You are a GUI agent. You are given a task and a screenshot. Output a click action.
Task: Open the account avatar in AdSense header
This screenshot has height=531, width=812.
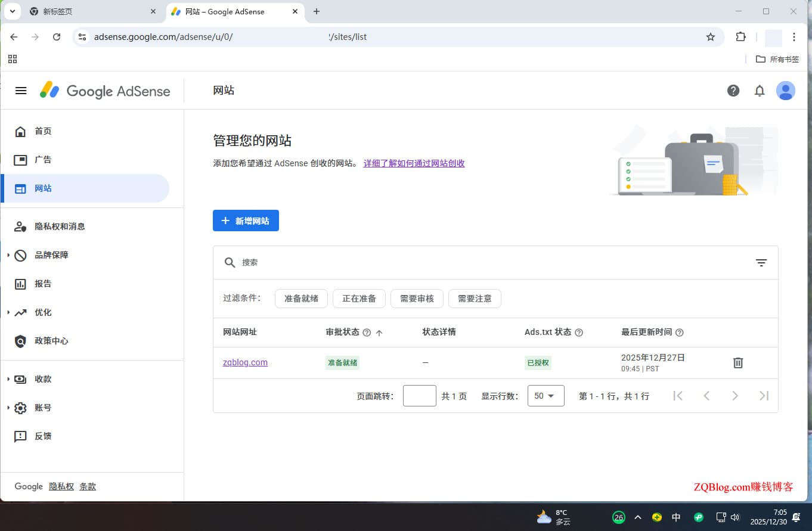tap(786, 91)
